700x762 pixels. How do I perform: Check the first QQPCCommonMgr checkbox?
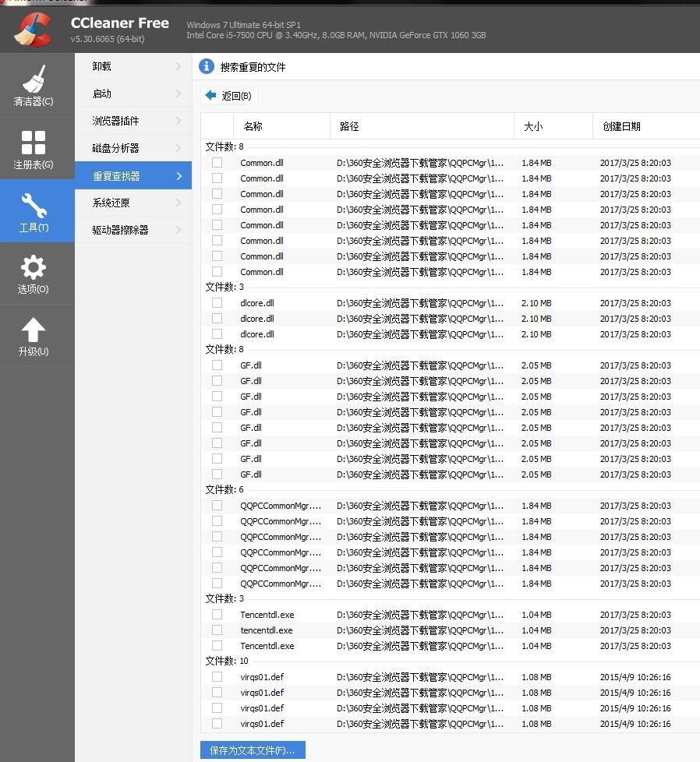217,506
